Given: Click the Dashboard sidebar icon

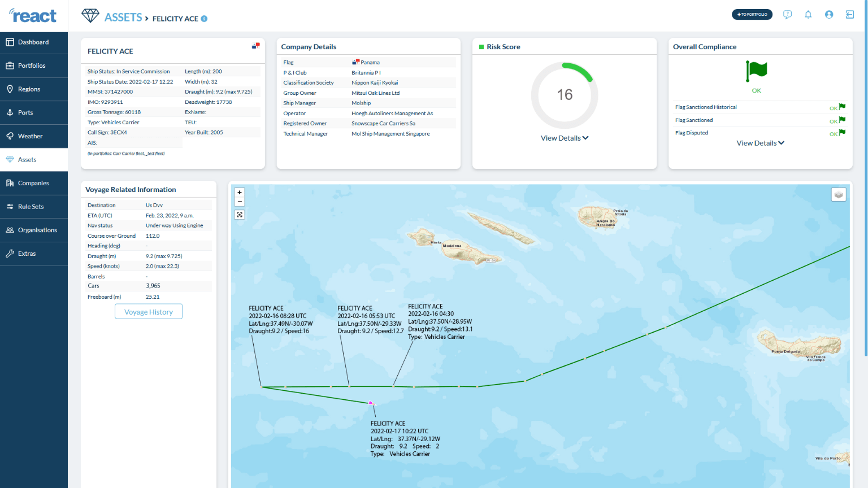Looking at the screenshot, I should (x=10, y=42).
